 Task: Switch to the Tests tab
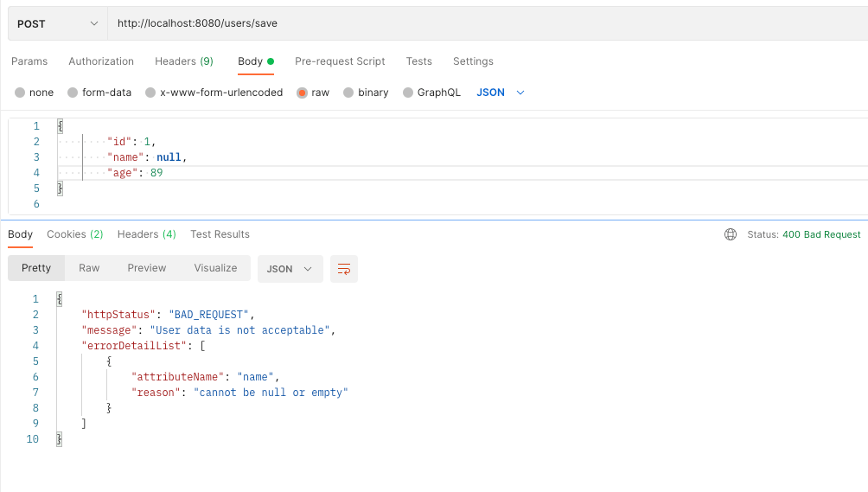click(x=418, y=61)
